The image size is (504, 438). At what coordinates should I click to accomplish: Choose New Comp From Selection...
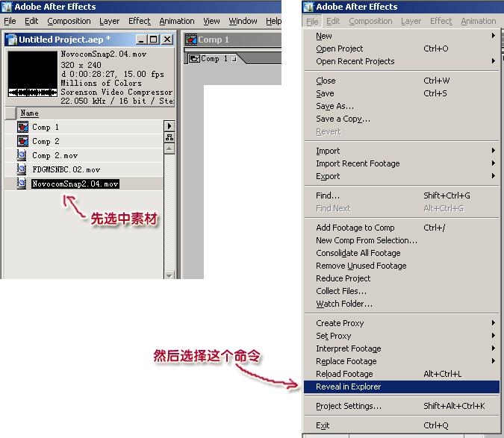pos(402,240)
